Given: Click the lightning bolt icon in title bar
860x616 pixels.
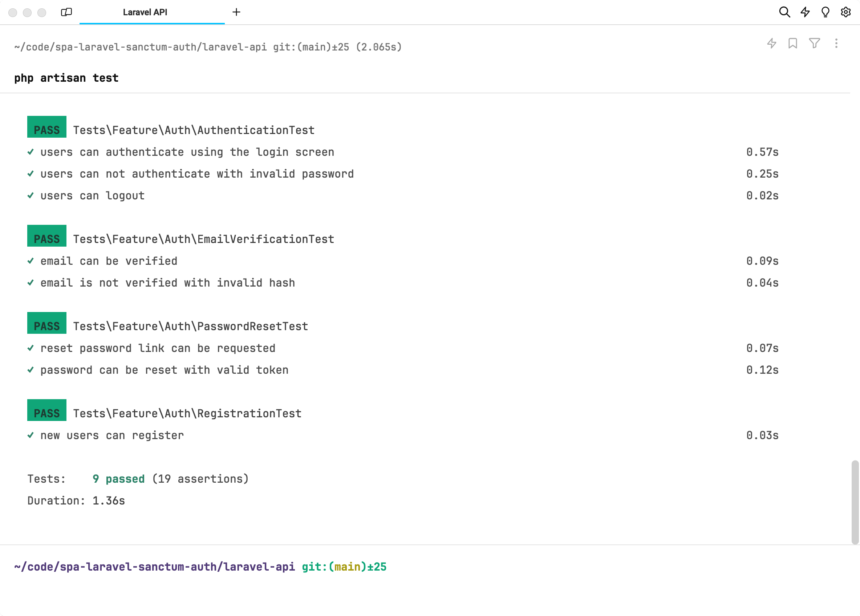Looking at the screenshot, I should tap(805, 12).
